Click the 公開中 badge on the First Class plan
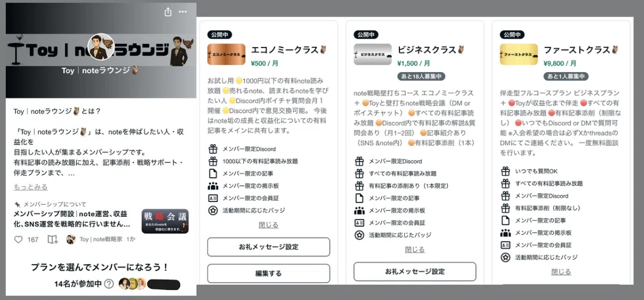Image resolution: width=644 pixels, height=300 pixels. 512,35
